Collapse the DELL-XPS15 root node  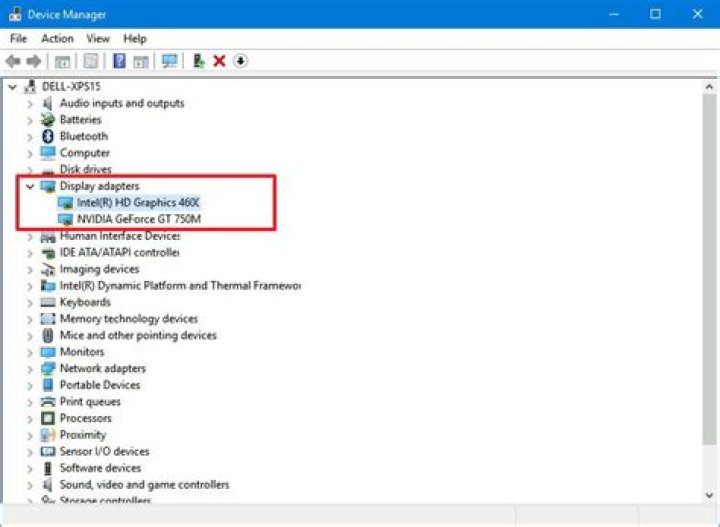click(x=12, y=87)
